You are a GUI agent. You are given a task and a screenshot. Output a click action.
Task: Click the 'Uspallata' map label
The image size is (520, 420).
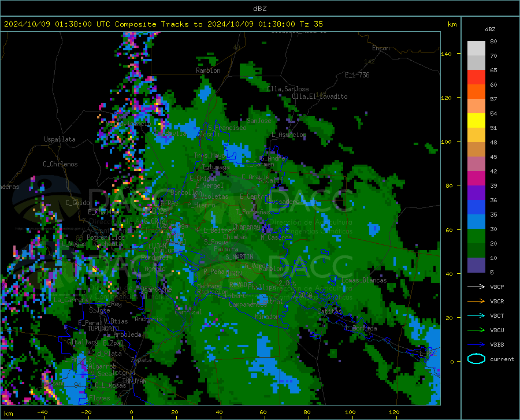(60, 139)
